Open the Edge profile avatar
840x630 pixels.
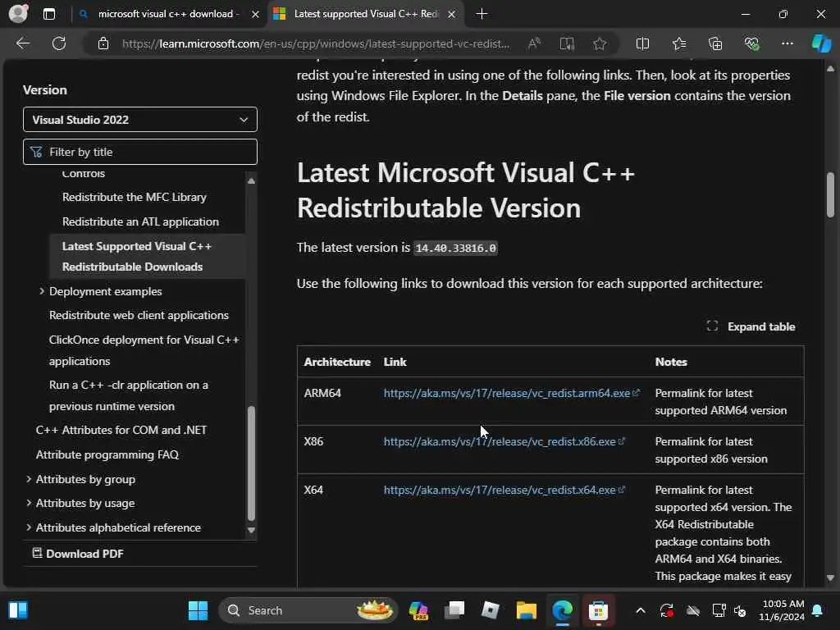(18, 13)
